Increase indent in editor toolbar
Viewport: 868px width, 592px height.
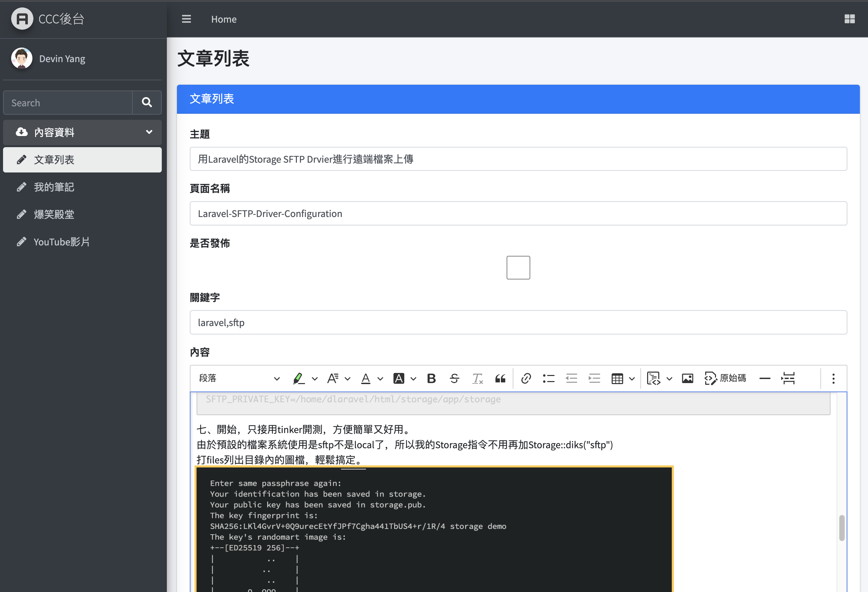click(594, 378)
